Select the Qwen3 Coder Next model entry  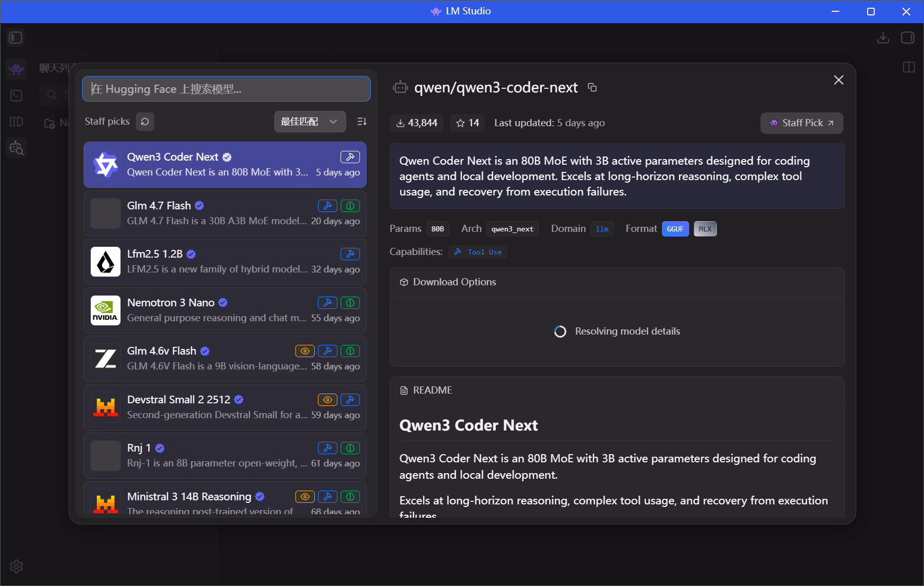click(x=225, y=165)
